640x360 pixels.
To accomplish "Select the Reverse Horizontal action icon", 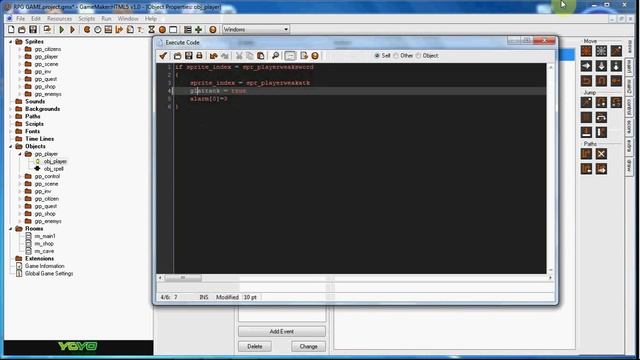I will pos(586,81).
